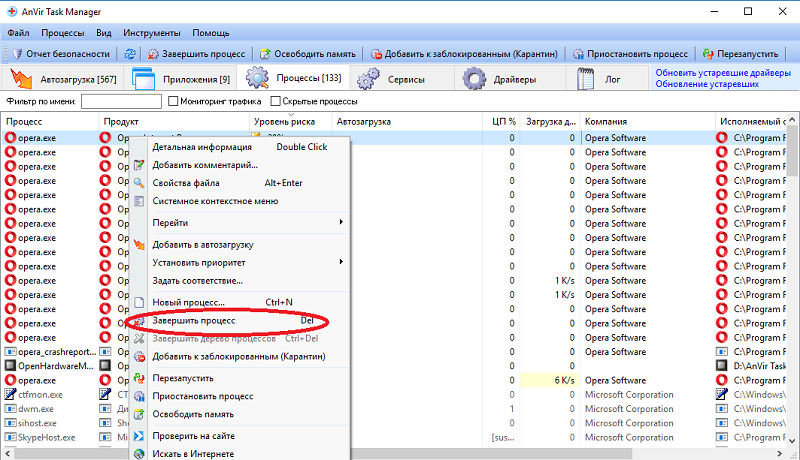Click toolbar Добавить к заблокированным (Карантин)
This screenshot has height=460, width=800.
point(464,54)
